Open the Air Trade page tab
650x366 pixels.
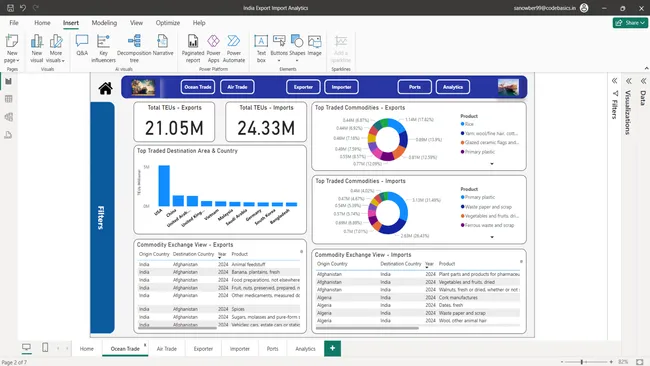point(167,349)
